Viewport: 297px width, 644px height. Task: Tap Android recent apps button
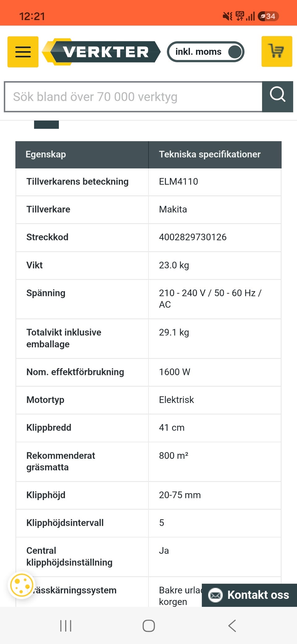pos(66,626)
